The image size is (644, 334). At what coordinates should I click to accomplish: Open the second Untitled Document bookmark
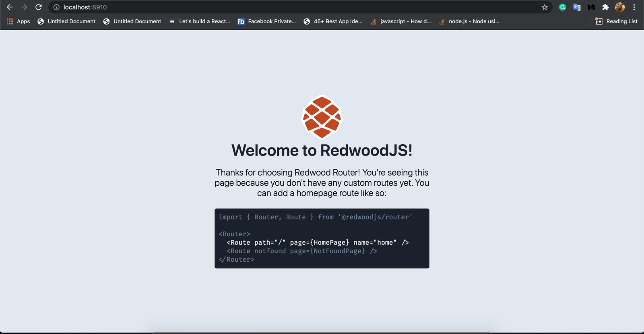(132, 21)
